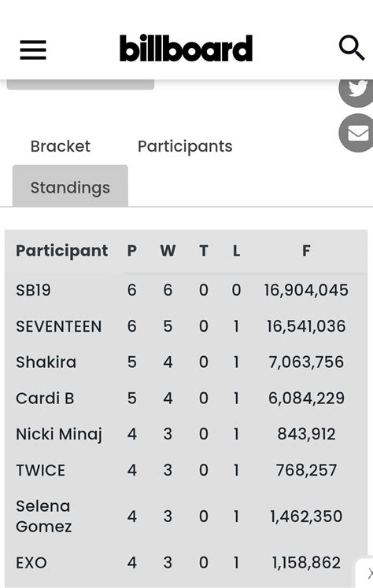Select the SEVENTEEN participant name
This screenshot has height=588, width=373.
pyautogui.click(x=58, y=326)
